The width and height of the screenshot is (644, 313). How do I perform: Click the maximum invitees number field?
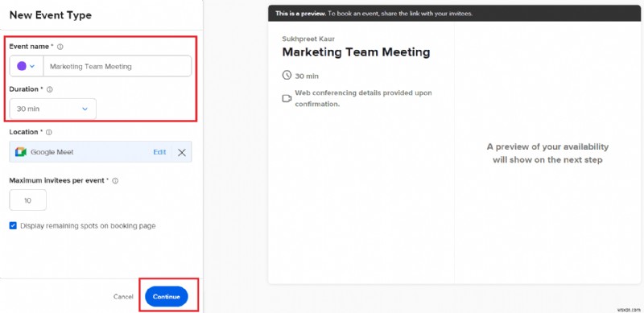28,200
